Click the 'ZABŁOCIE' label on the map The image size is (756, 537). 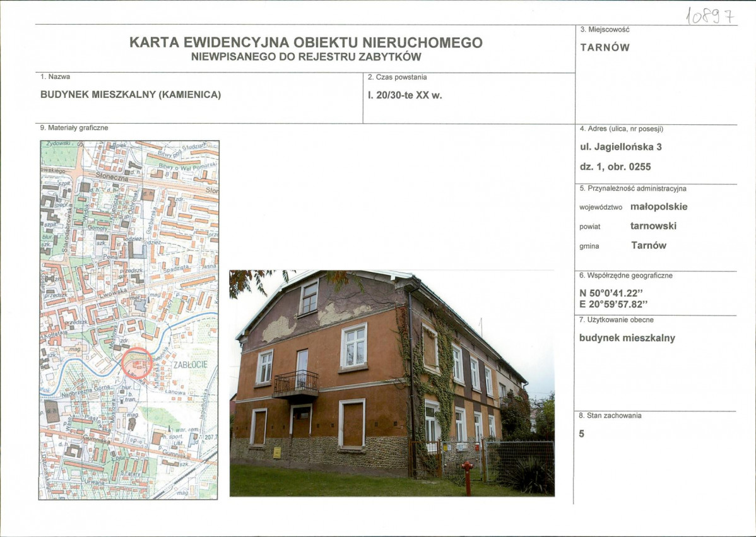tap(191, 365)
